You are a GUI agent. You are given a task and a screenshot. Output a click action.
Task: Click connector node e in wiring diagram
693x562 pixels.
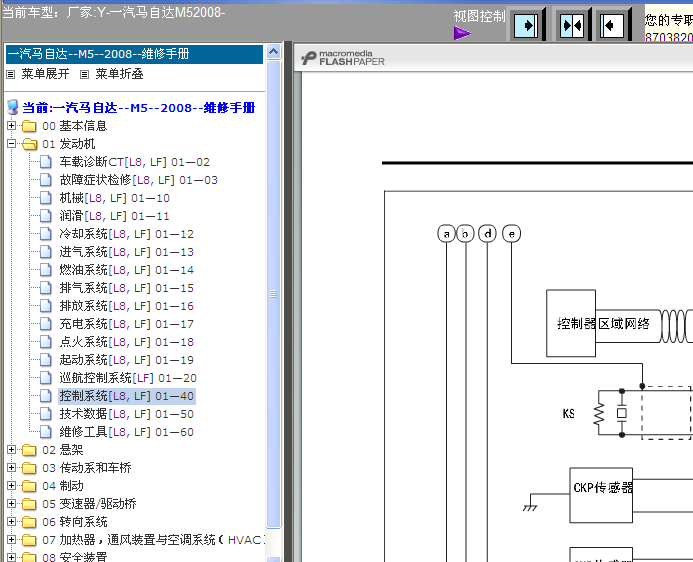coord(511,234)
